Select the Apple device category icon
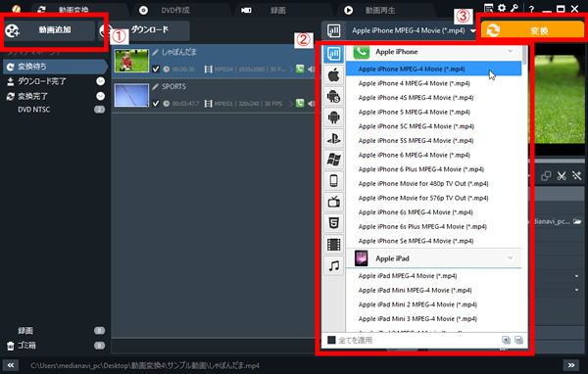The height and width of the screenshot is (374, 588). click(334, 75)
